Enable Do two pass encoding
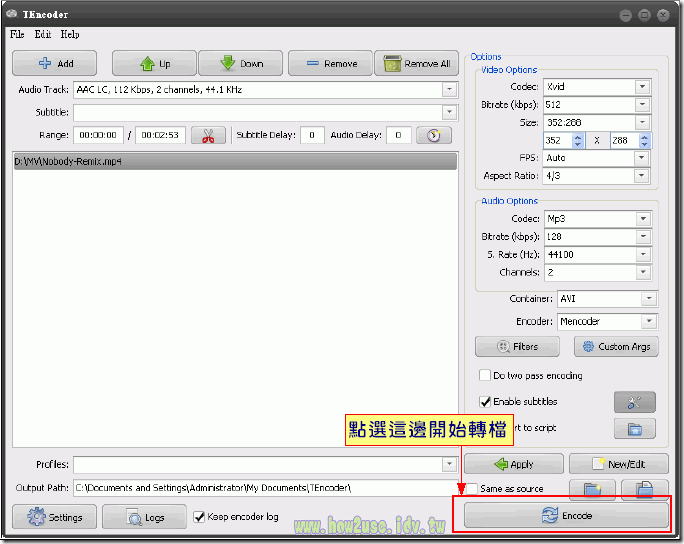Screen dimensions: 684x544 pos(486,376)
